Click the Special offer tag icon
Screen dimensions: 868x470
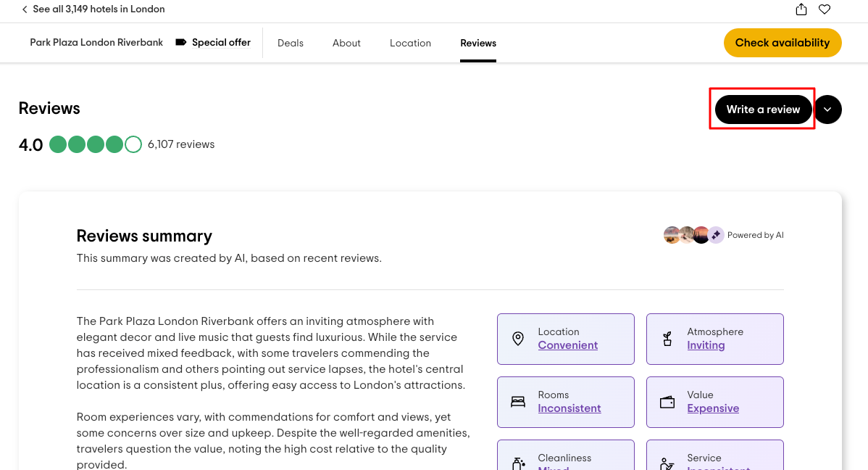181,42
